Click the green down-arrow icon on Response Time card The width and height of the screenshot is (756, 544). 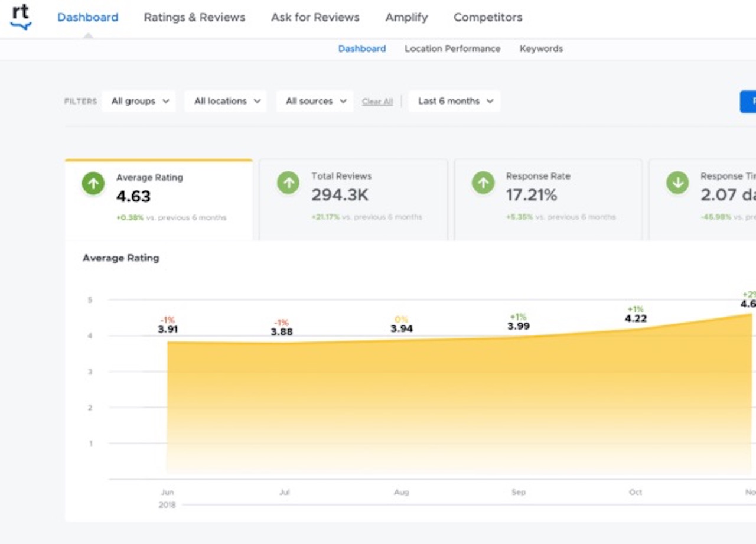pos(677,183)
